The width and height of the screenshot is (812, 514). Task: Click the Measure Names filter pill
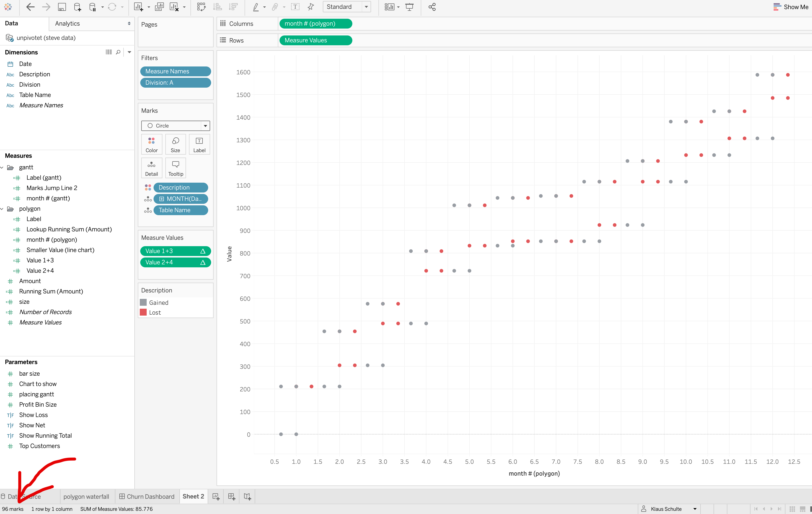[x=175, y=71]
